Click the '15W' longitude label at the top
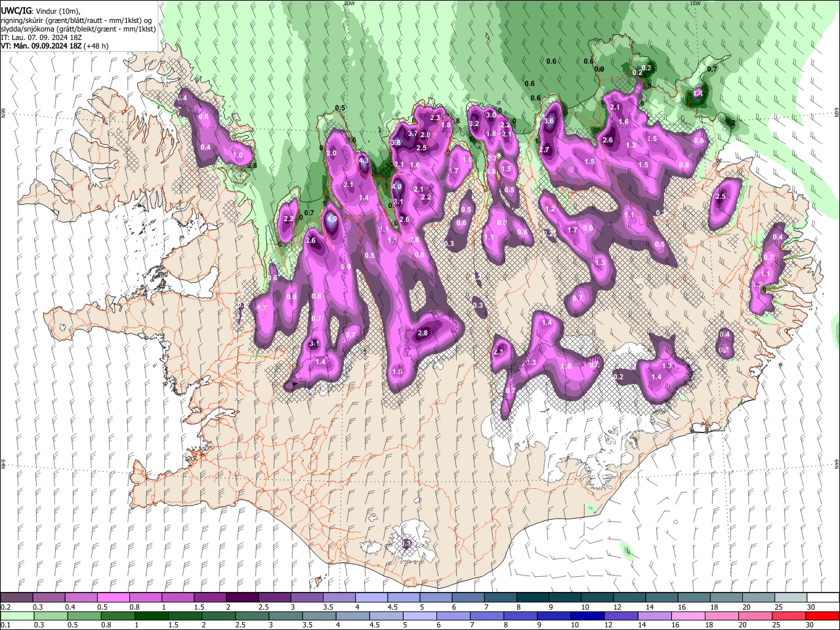 click(x=695, y=3)
